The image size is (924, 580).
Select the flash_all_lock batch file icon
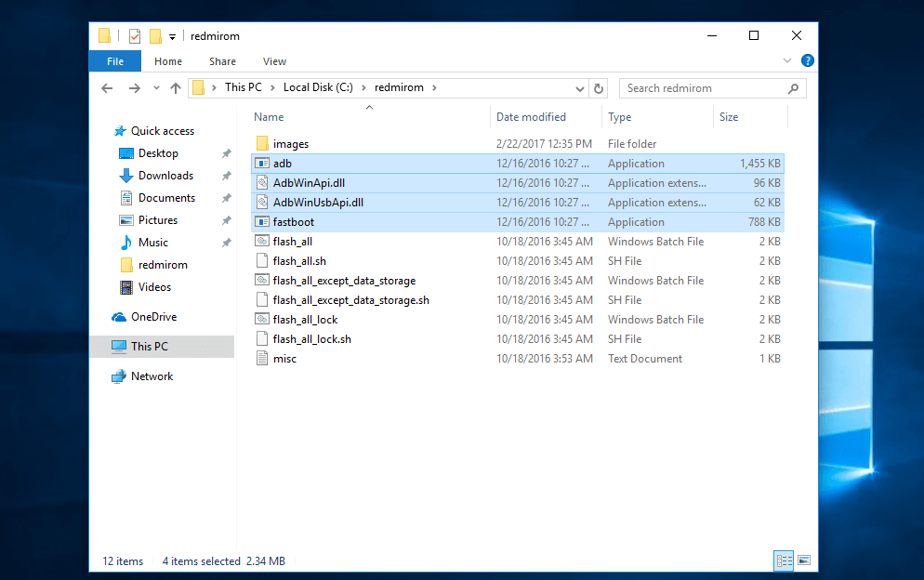(x=262, y=319)
